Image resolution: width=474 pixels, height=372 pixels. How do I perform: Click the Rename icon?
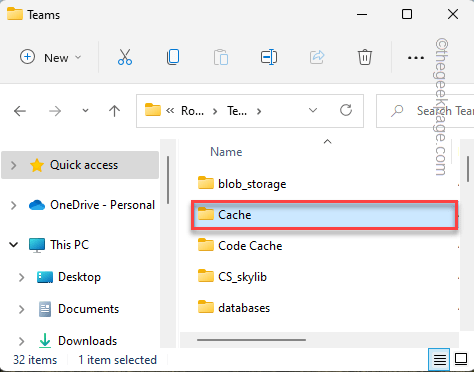click(269, 57)
